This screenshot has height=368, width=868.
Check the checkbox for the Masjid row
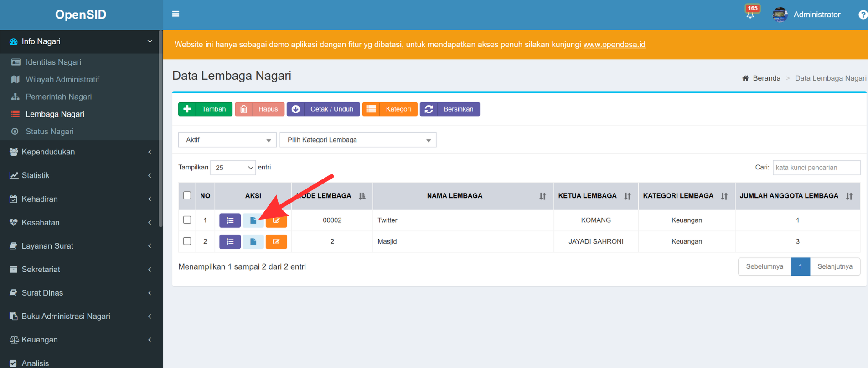[187, 241]
